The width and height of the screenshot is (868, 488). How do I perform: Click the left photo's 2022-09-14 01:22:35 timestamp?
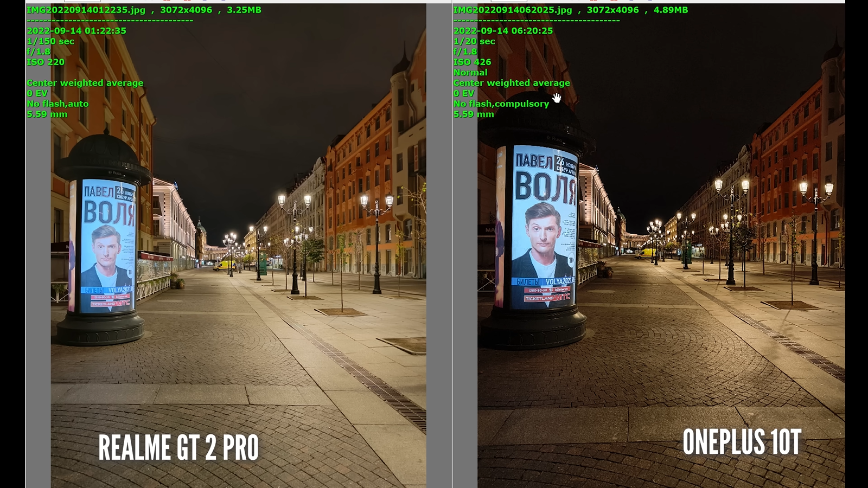[x=76, y=31]
